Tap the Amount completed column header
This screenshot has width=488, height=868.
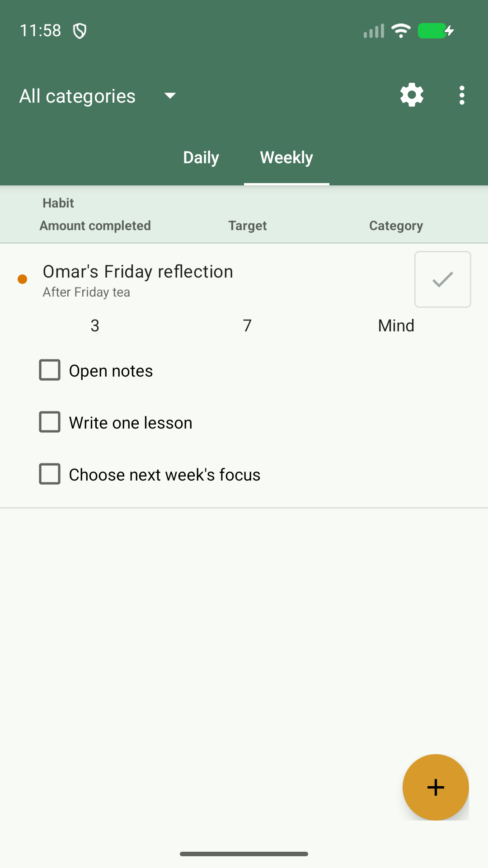[x=95, y=226]
